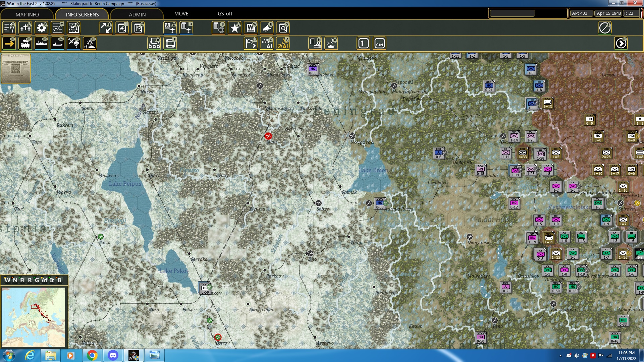Switch to the ADMIN tab
Image resolution: width=644 pixels, height=362 pixels.
coord(137,14)
